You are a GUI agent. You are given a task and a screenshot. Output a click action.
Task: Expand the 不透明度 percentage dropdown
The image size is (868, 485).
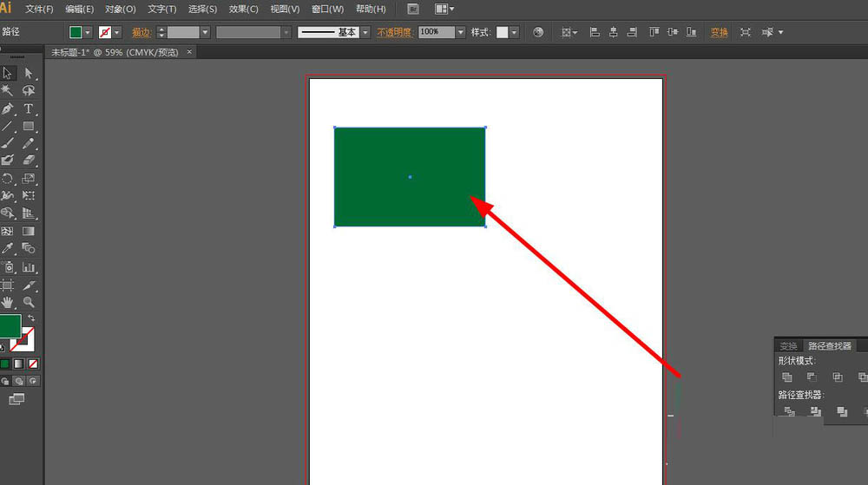[459, 32]
